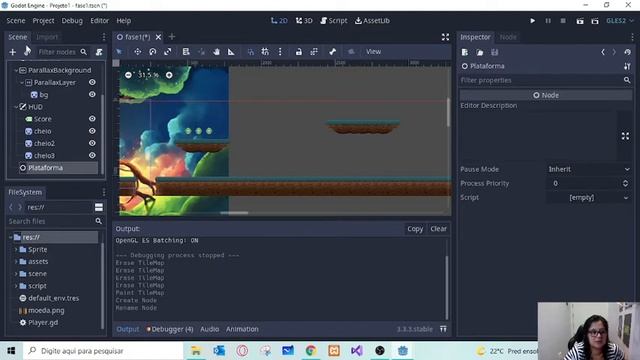This screenshot has height=360, width=640.
Task: Go to next object in Inspector history
Action: [614, 52]
